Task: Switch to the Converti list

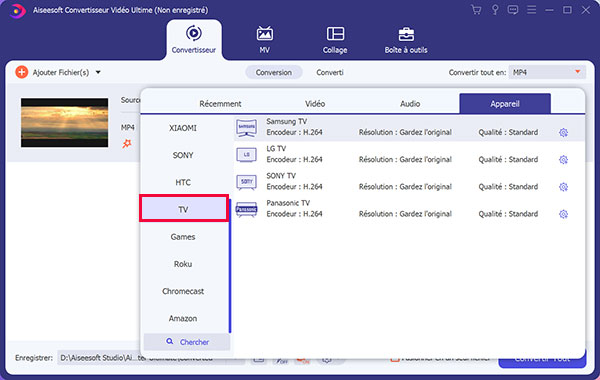Action: [330, 72]
